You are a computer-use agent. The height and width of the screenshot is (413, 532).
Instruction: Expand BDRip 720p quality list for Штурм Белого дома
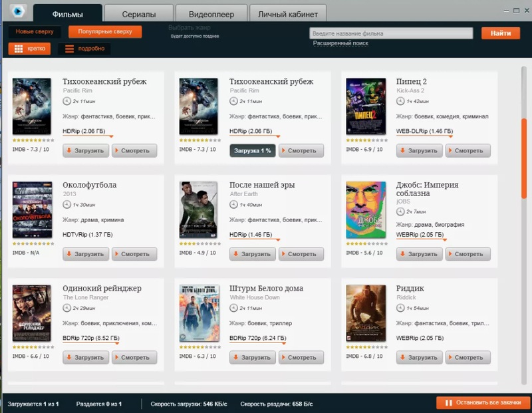tap(259, 338)
